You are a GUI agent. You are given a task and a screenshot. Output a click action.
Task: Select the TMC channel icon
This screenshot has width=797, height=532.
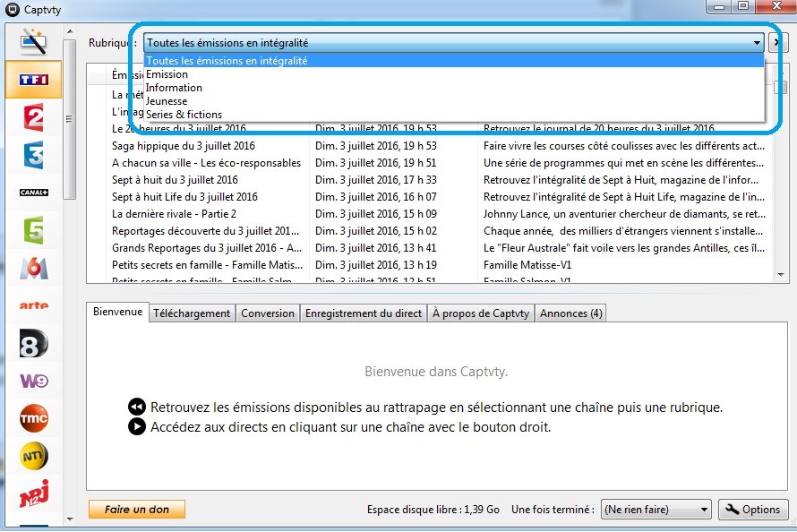click(x=33, y=418)
